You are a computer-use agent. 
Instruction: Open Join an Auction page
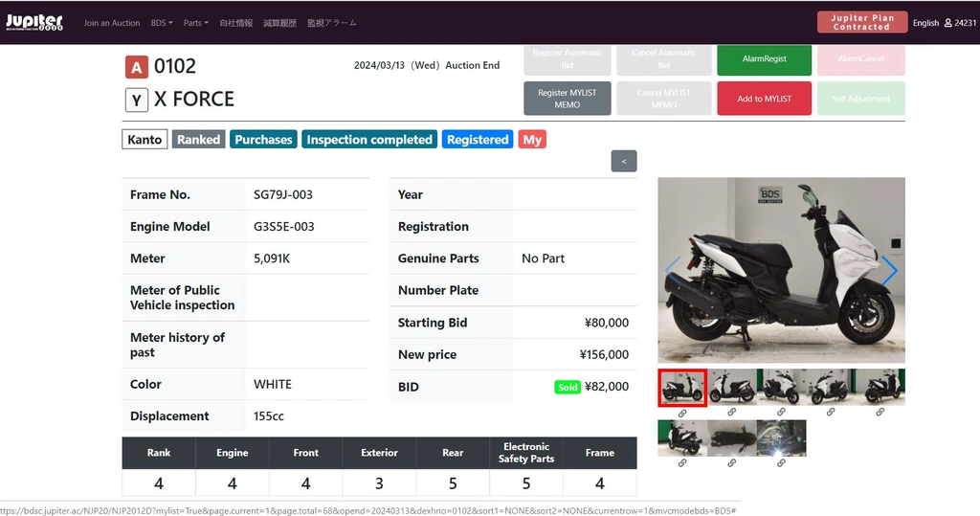pos(112,23)
